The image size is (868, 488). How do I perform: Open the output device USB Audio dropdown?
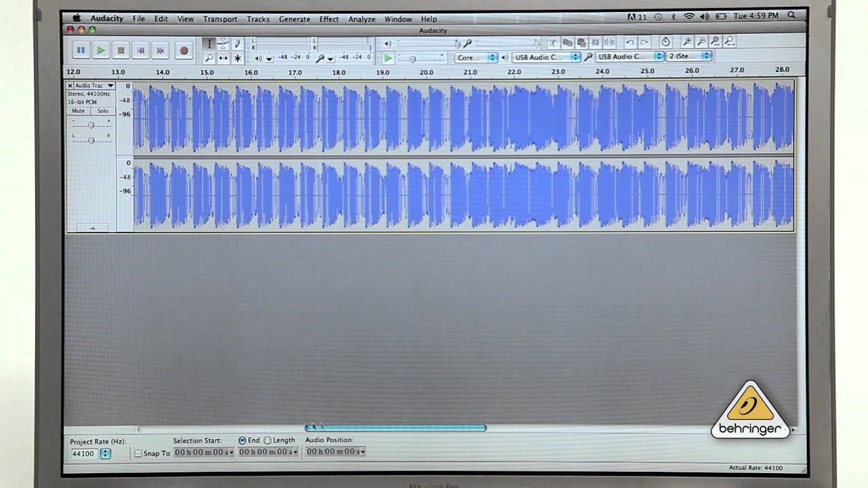click(547, 58)
